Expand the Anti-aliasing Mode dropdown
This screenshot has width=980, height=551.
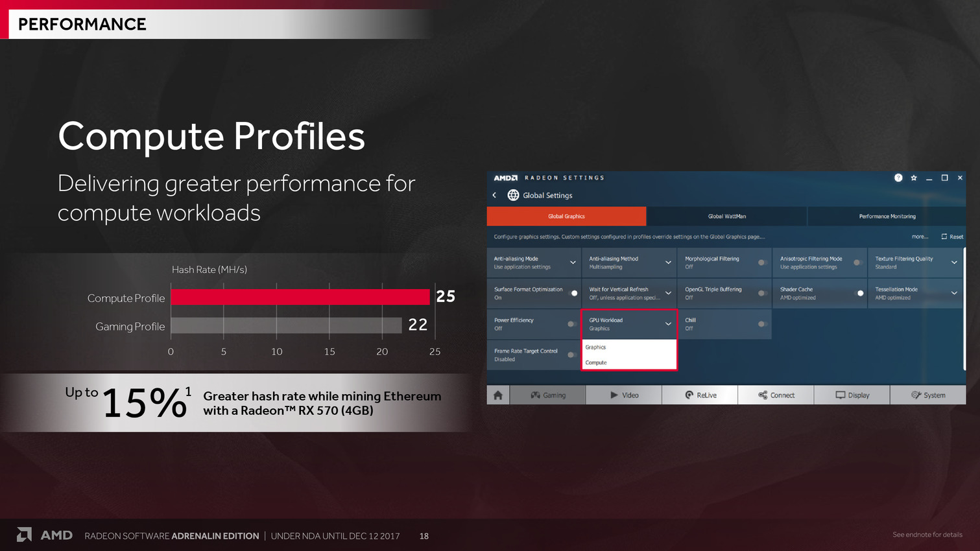[573, 263]
